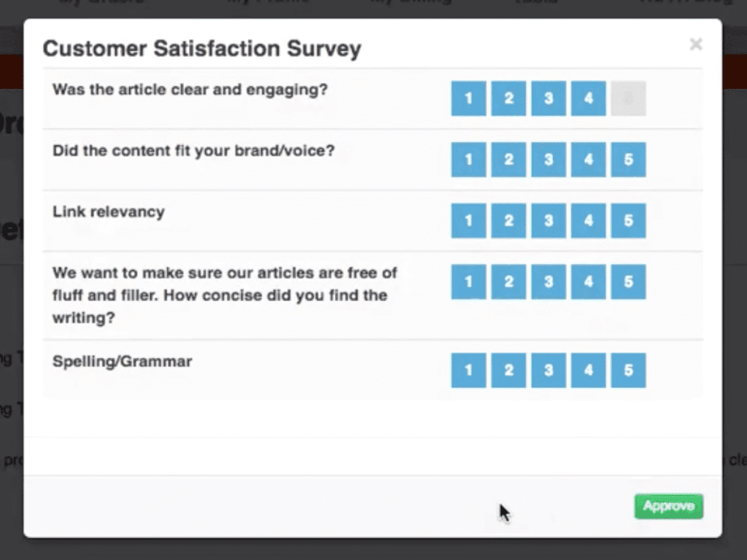Give brand/voice fit a 5 rating
Screen dimensions: 747x560
coord(628,160)
